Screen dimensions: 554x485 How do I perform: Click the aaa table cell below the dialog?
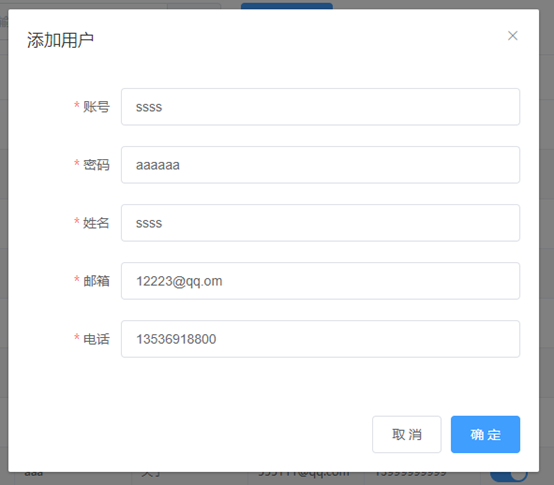point(34,474)
